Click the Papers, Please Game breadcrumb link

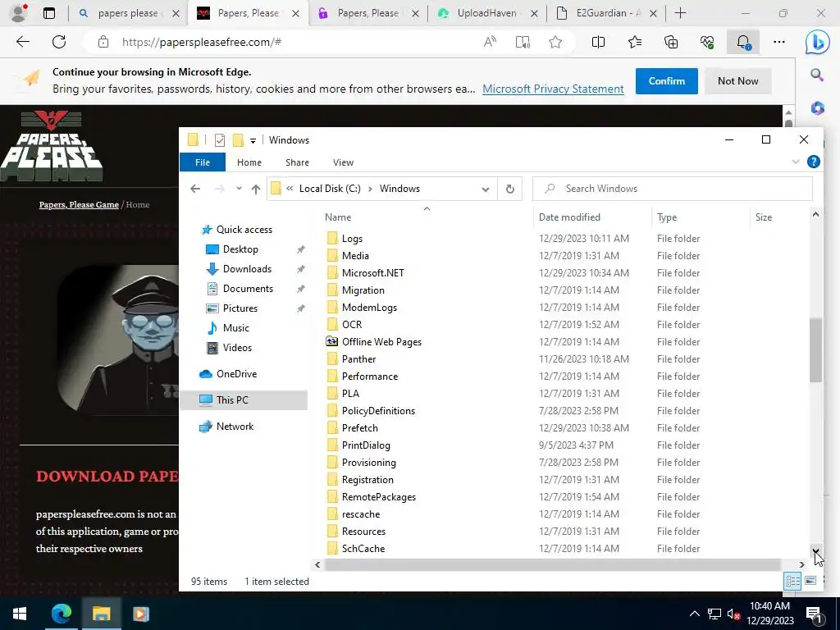[79, 204]
